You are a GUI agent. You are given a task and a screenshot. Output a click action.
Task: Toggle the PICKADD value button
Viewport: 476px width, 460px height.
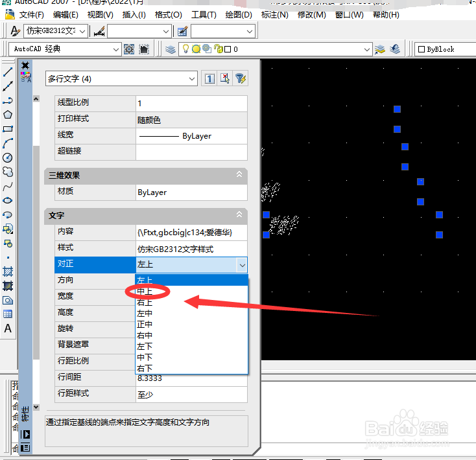click(209, 79)
